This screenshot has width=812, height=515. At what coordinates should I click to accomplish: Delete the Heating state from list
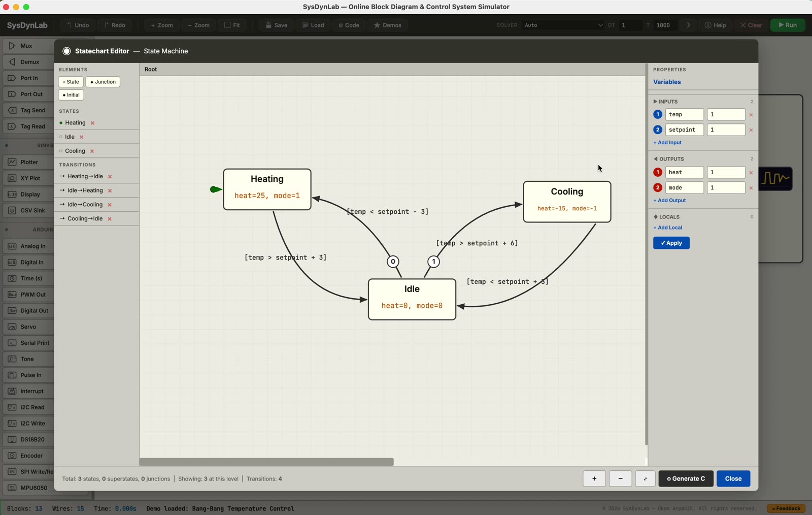(x=92, y=123)
